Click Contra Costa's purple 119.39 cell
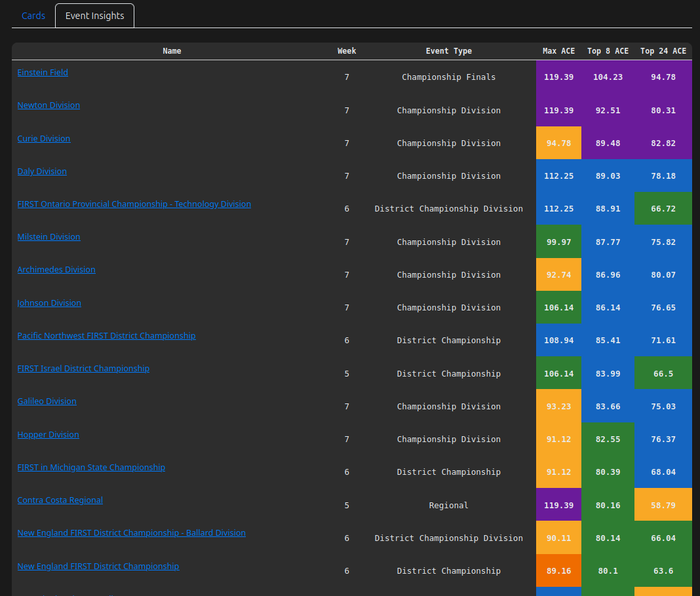Viewport: 700px width, 596px height. 558,505
